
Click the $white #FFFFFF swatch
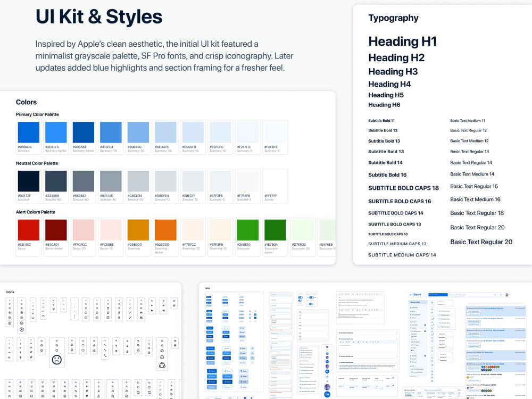[275, 181]
